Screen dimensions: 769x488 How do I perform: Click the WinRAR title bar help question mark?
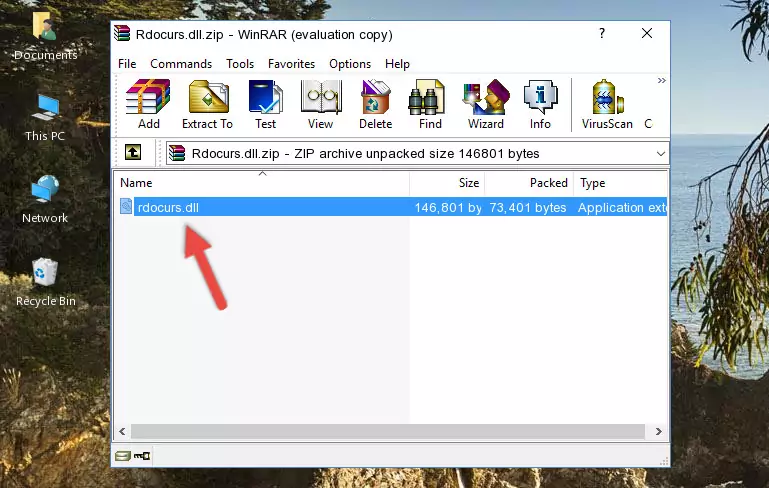coord(602,33)
